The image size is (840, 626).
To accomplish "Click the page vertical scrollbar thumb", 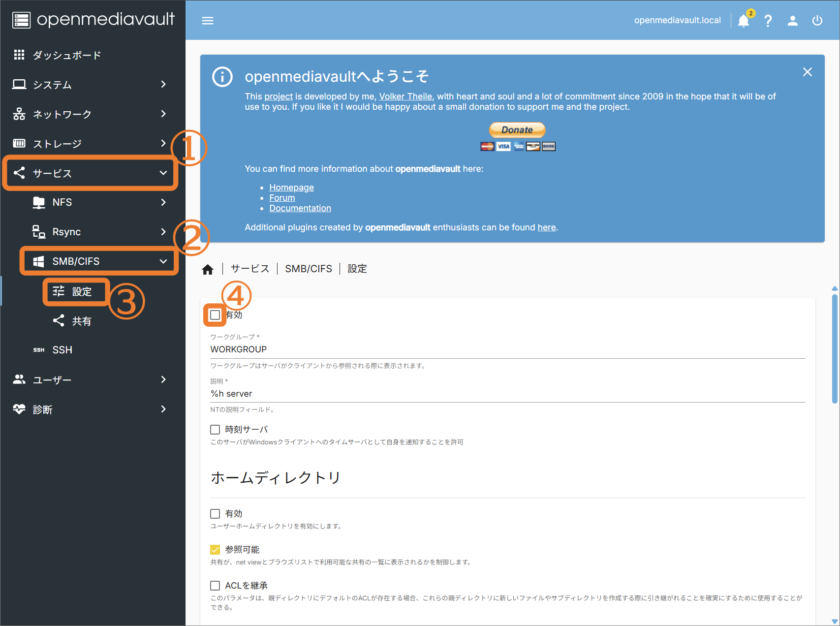I will [835, 348].
